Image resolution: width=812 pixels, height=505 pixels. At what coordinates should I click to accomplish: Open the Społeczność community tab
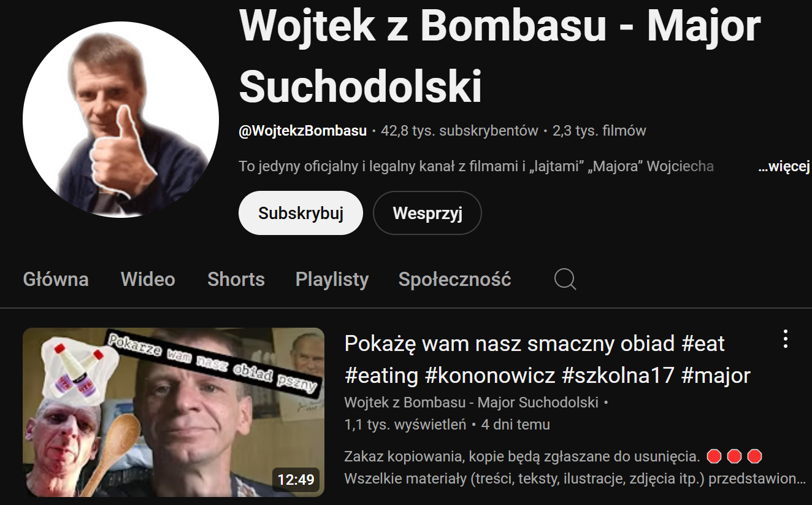click(x=454, y=279)
